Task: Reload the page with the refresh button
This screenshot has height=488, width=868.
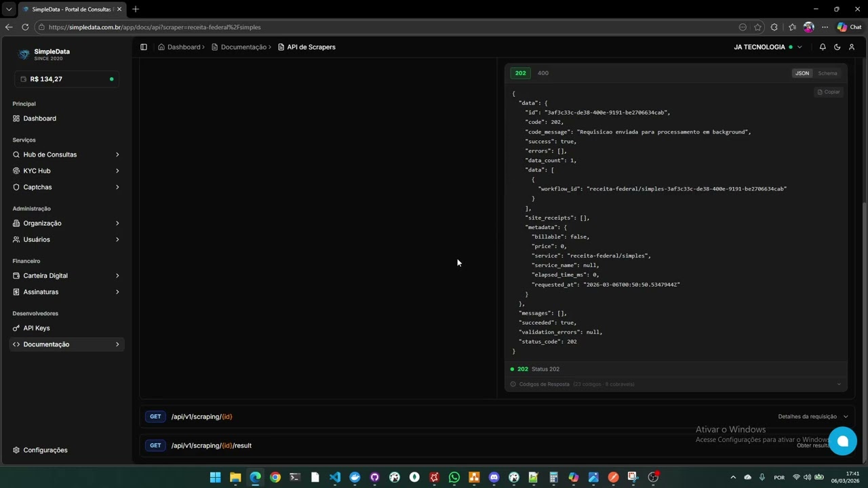Action: 25,27
